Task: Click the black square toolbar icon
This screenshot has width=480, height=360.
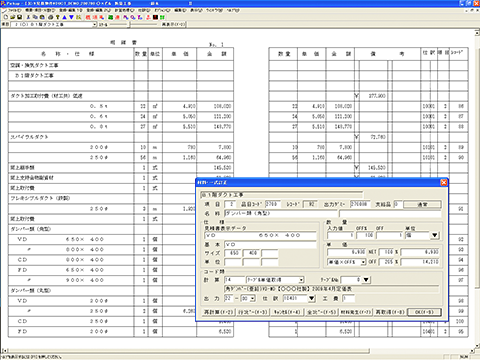Action: tap(155, 17)
